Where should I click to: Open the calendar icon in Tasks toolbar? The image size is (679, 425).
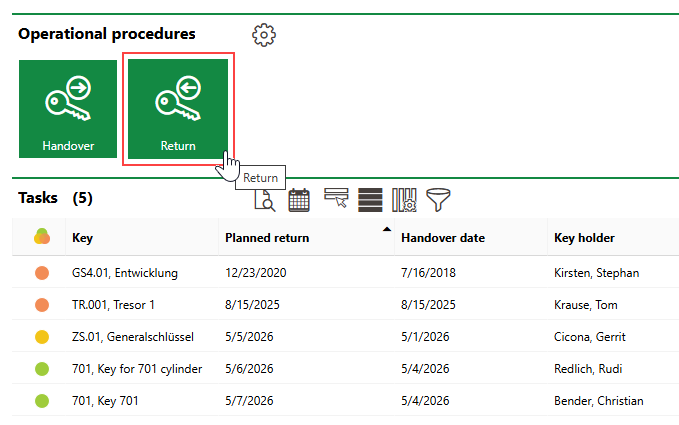click(299, 200)
